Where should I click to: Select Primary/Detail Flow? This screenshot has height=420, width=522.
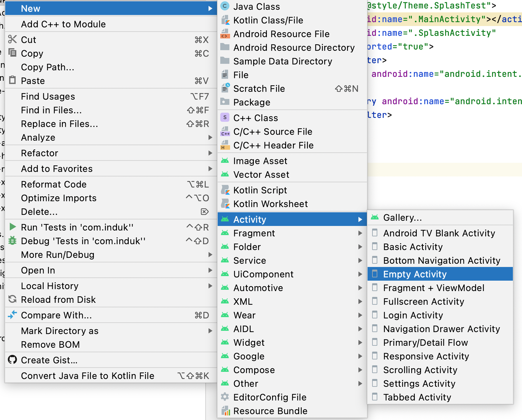point(440,343)
